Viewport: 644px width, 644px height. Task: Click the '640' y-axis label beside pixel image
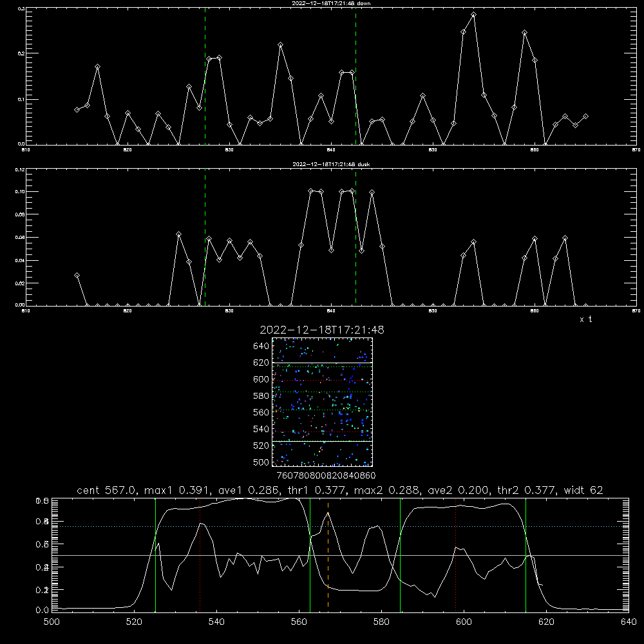(x=261, y=346)
